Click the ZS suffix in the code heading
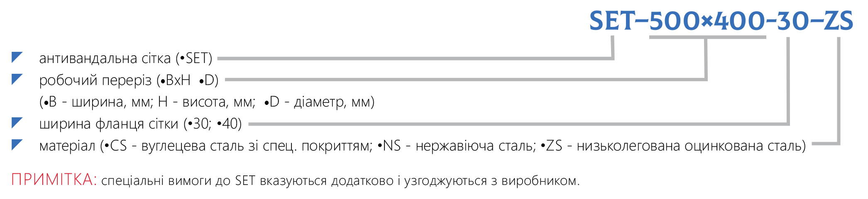The width and height of the screenshot is (868, 199). point(838,21)
